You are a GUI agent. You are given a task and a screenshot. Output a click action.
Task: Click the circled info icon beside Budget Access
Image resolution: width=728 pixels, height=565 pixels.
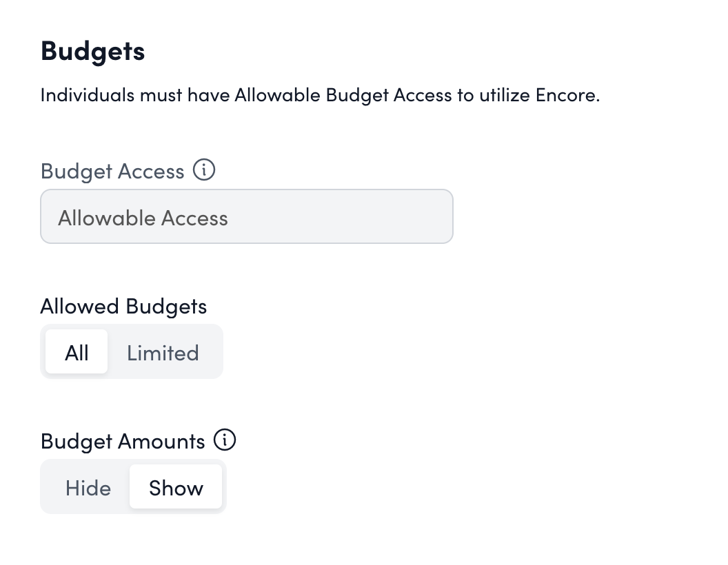pyautogui.click(x=204, y=170)
